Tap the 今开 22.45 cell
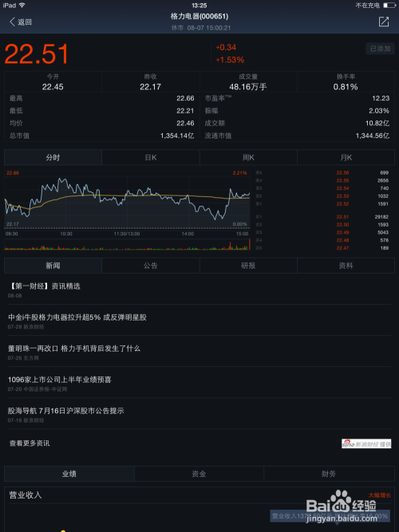Screen dimensions: 399x532 [53, 82]
